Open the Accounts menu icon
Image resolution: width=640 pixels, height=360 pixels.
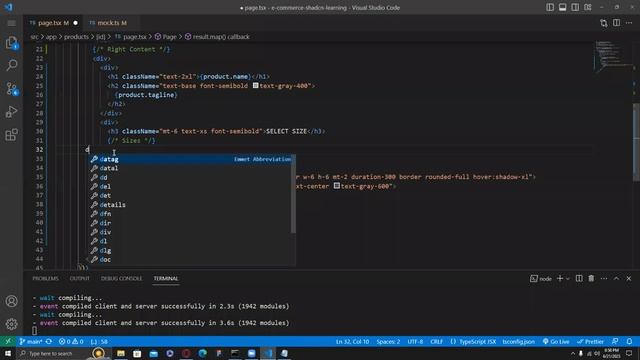[x=11, y=301]
